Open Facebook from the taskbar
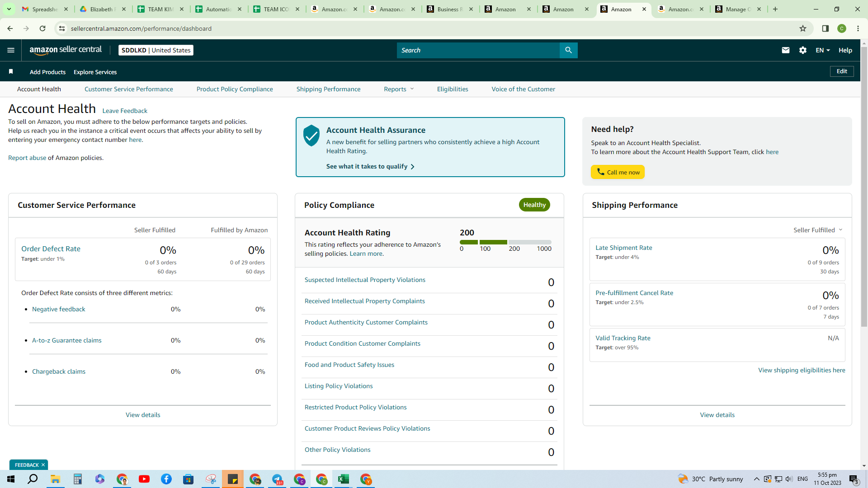 pyautogui.click(x=166, y=479)
